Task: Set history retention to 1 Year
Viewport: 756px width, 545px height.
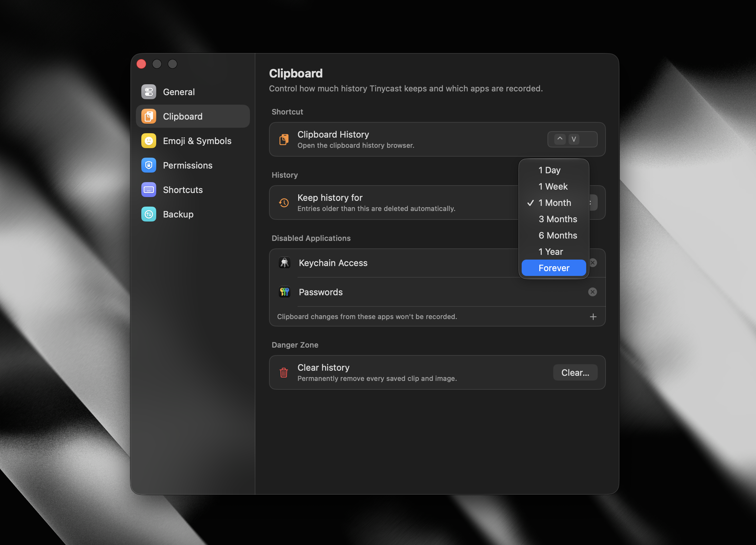Action: [554, 251]
